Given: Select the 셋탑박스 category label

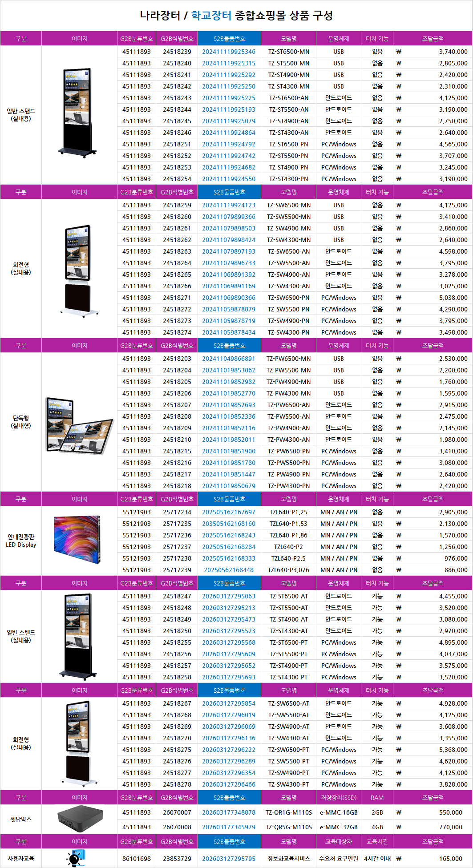Looking at the screenshot, I should 21,819.
